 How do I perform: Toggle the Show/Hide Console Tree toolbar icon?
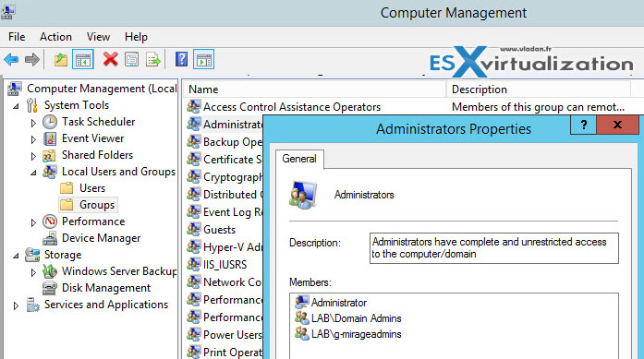pyautogui.click(x=83, y=60)
